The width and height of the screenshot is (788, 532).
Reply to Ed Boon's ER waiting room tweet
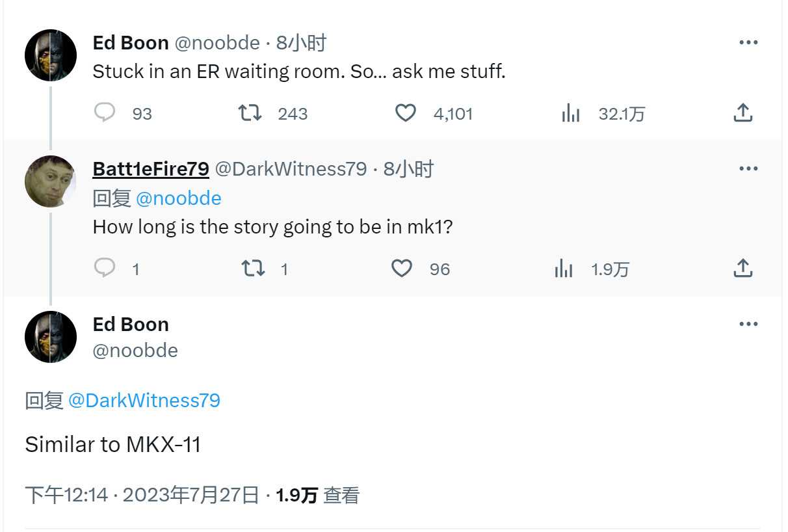pyautogui.click(x=105, y=113)
